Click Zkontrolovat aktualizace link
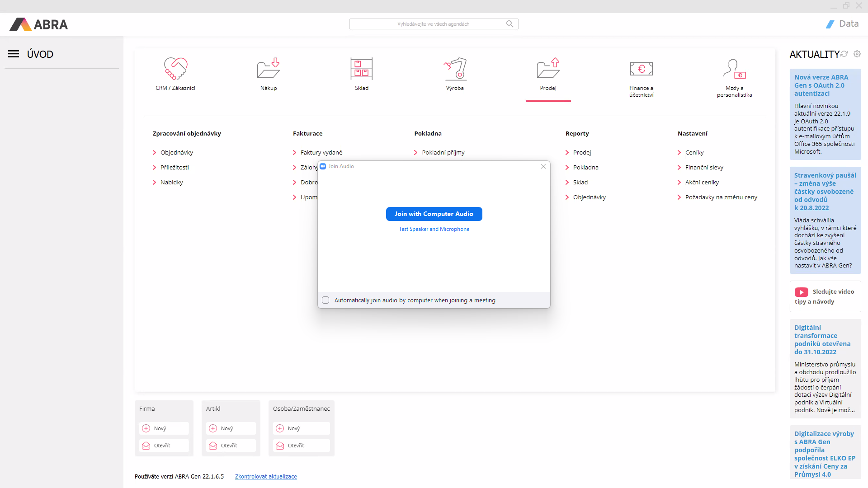Screen dimensions: 868x488 pyautogui.click(x=266, y=477)
